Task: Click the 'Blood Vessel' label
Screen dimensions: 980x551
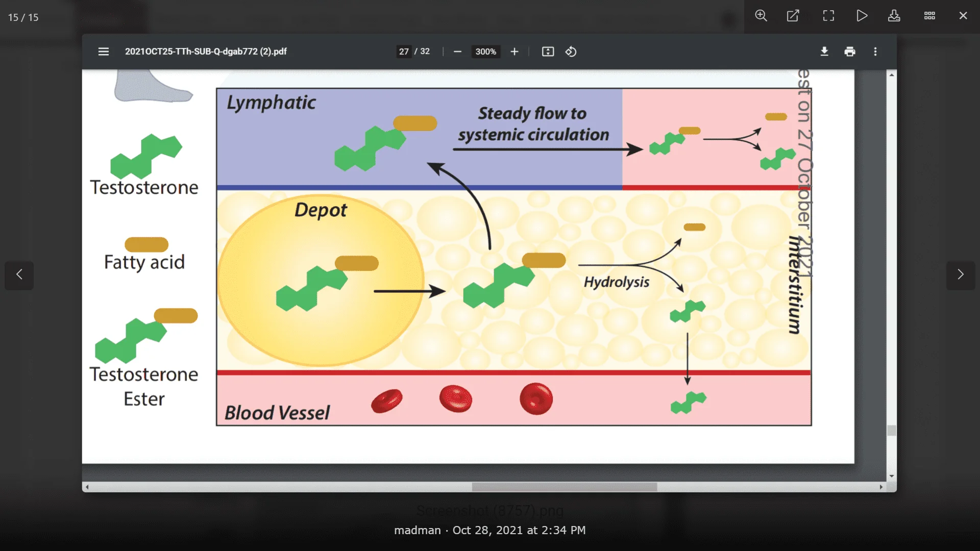Action: click(277, 413)
